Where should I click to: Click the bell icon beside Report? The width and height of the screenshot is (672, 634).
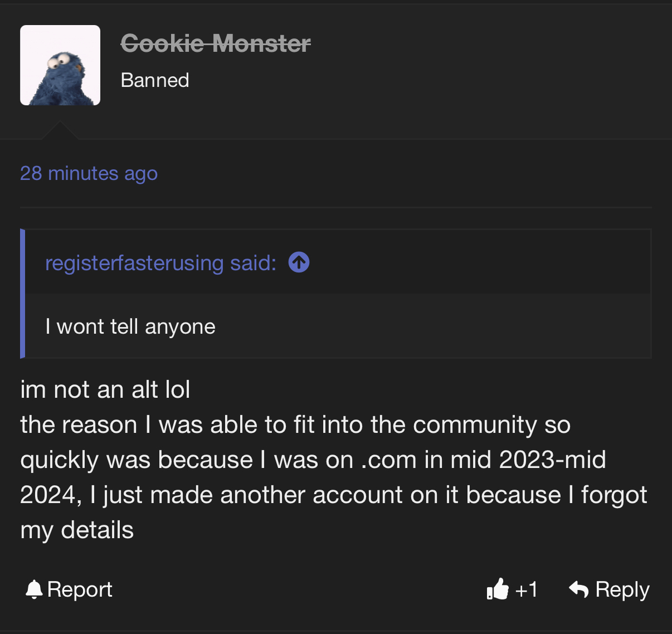[34, 589]
